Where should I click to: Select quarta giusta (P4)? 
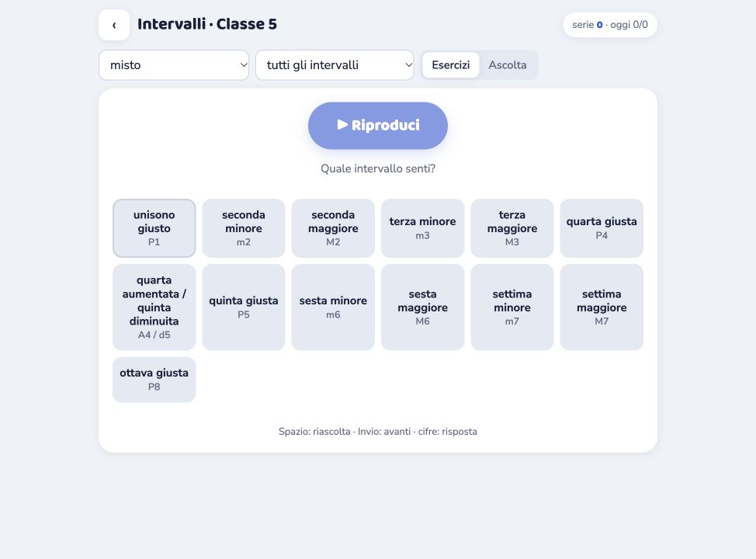[602, 228]
